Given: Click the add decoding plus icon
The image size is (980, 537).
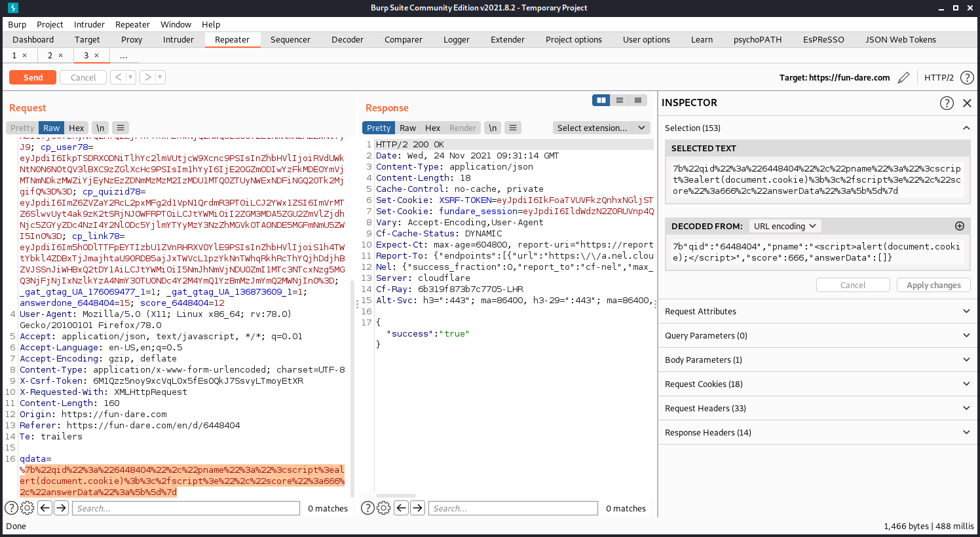Looking at the screenshot, I should point(960,226).
